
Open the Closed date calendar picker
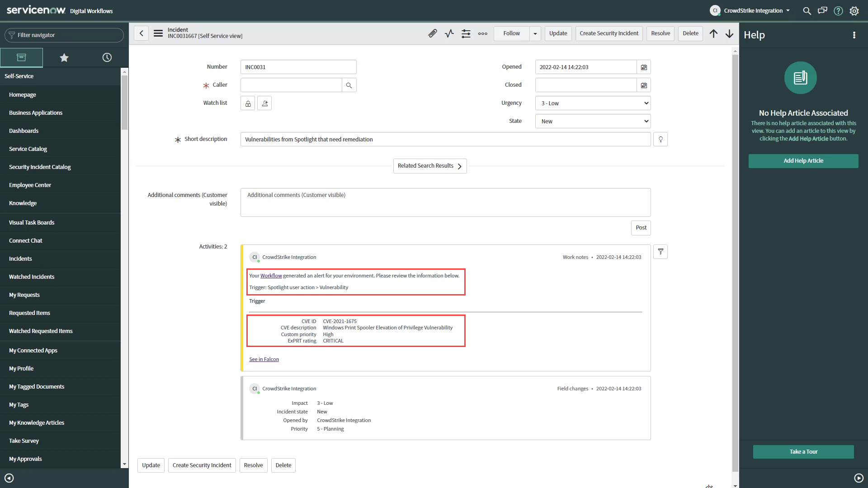[644, 85]
